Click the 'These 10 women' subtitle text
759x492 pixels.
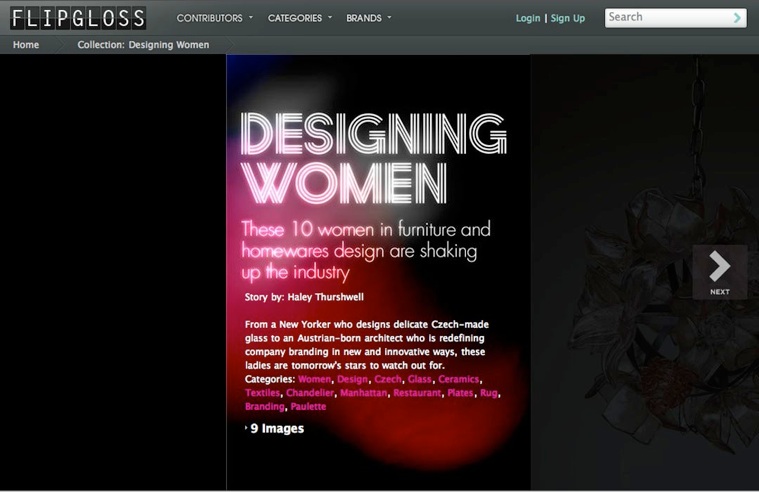coord(366,250)
